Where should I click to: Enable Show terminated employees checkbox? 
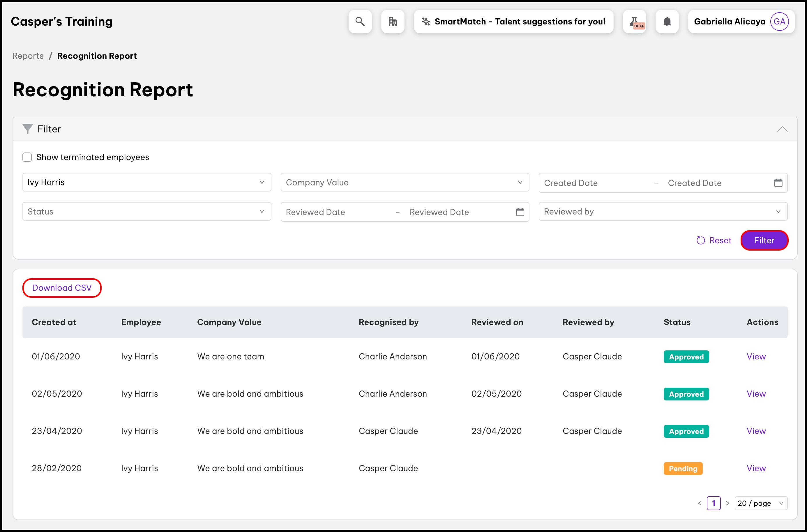tap(27, 157)
